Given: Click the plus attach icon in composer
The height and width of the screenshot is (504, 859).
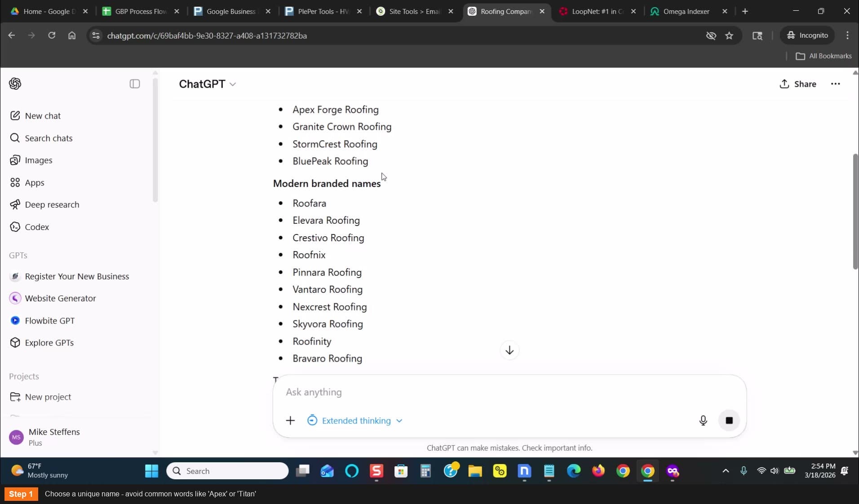Looking at the screenshot, I should click(290, 420).
